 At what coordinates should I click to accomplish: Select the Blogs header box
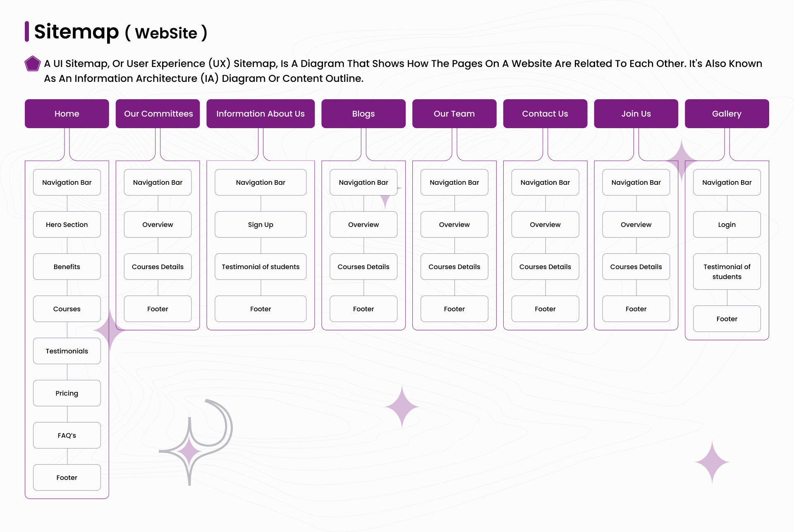click(x=363, y=114)
